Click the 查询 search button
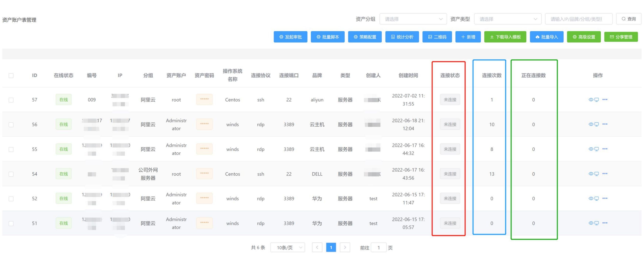This screenshot has width=644, height=262. point(629,19)
